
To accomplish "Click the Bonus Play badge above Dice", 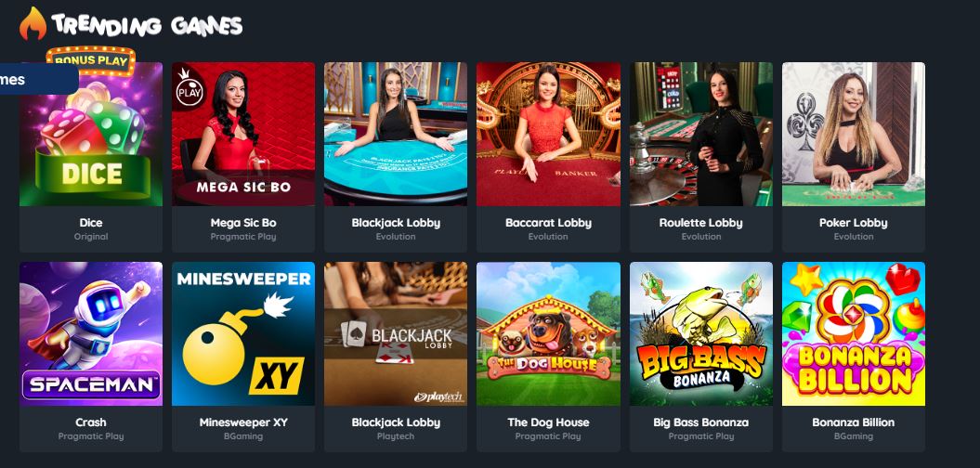I will (x=91, y=60).
